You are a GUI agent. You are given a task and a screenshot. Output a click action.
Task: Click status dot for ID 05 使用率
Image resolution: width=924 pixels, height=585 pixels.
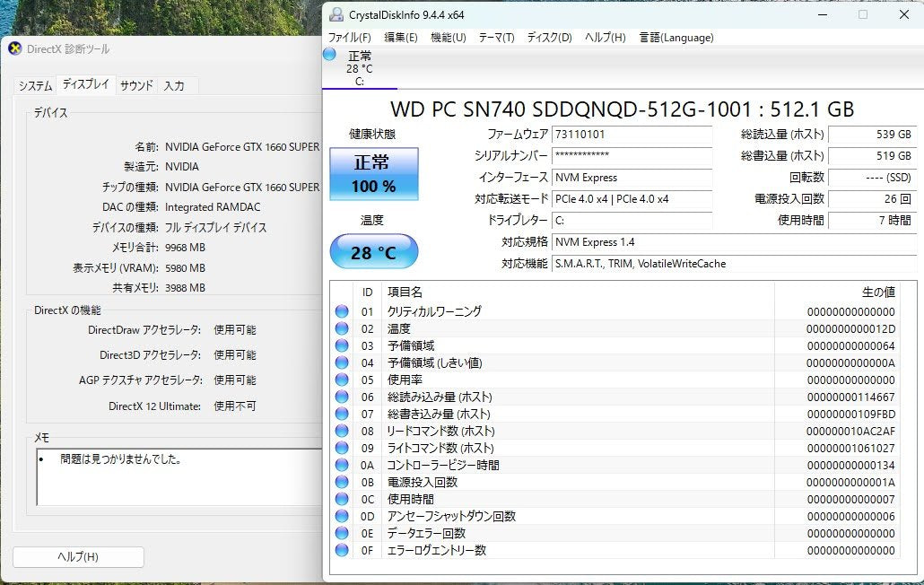(342, 380)
